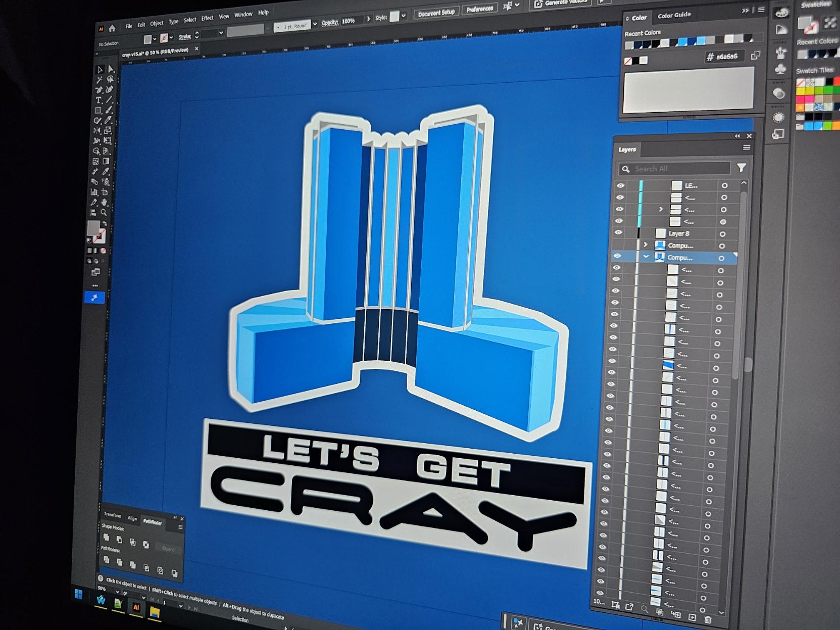Screen dimensions: 840x630
Task: Switch to the Transform tab
Action: tap(112, 515)
